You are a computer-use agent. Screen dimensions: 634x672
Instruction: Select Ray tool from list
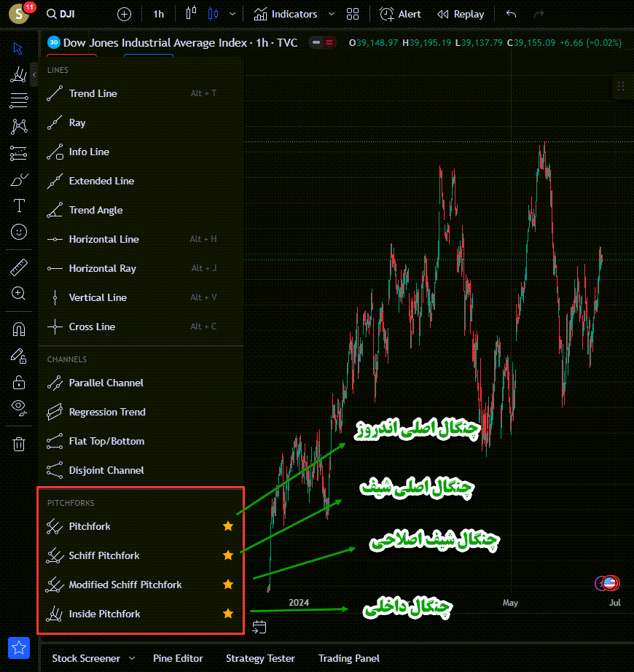coord(141,122)
